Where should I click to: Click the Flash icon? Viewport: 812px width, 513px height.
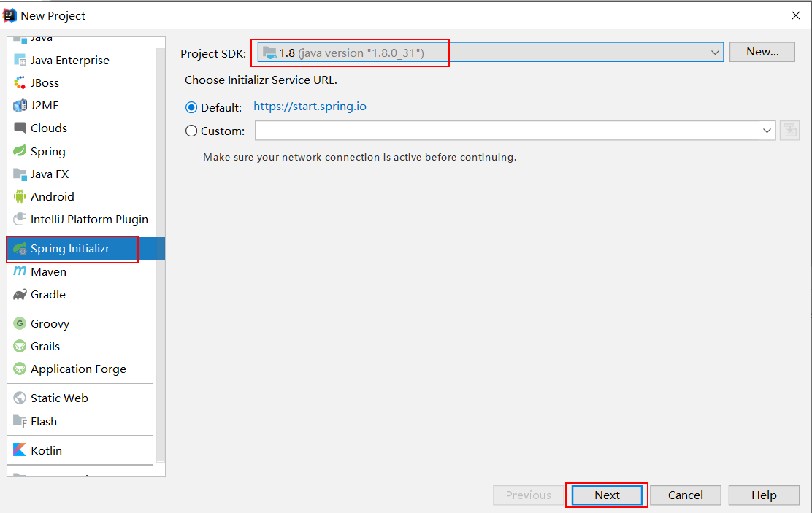point(20,421)
